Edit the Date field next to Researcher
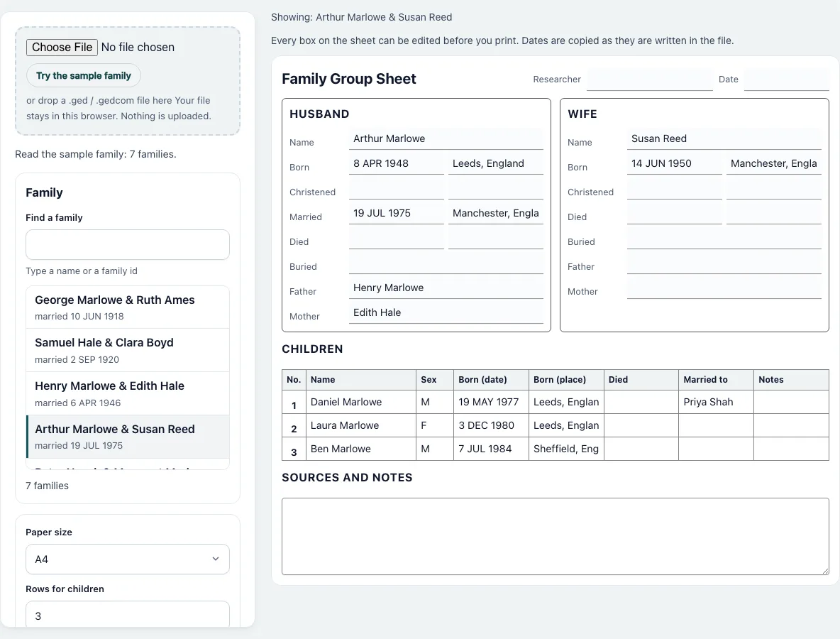The height and width of the screenshot is (639, 840). pos(786,80)
